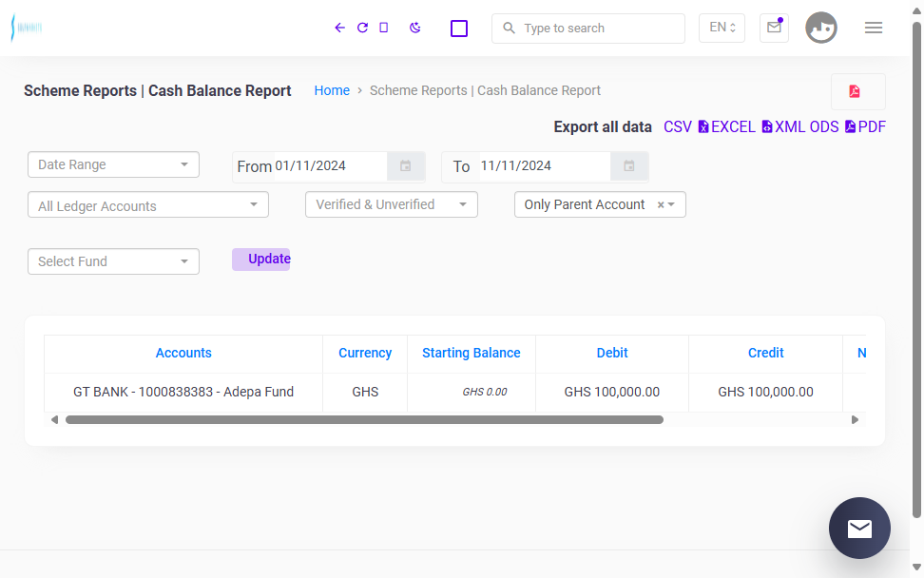Expand the Only Parent Account dropdown
The height and width of the screenshot is (578, 924).
pos(671,204)
